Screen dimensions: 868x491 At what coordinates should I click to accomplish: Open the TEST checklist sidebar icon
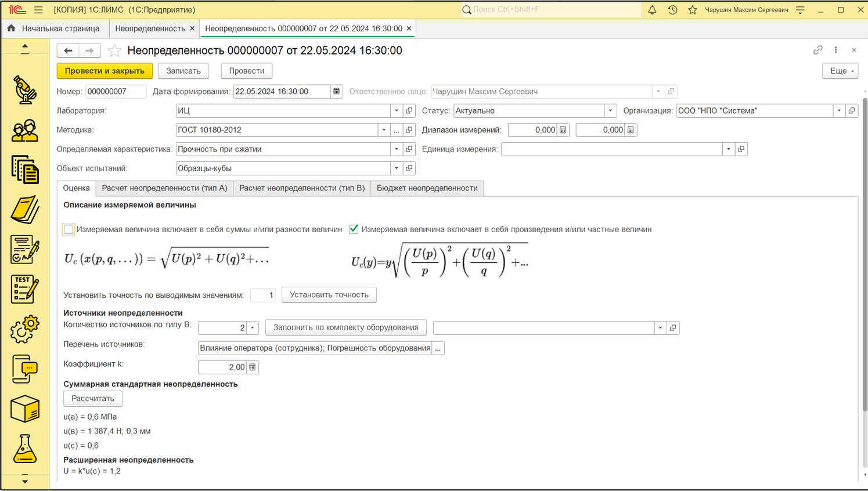(x=24, y=289)
